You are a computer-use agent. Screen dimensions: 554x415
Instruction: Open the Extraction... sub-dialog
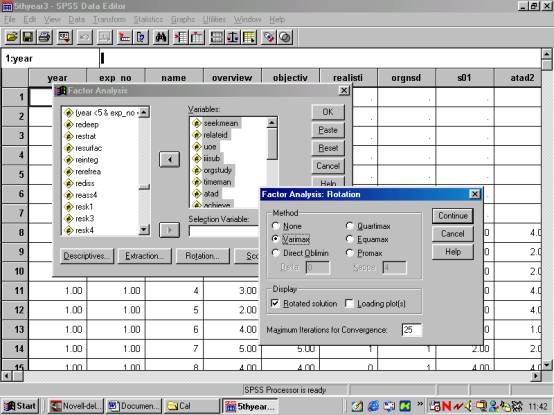pos(145,256)
